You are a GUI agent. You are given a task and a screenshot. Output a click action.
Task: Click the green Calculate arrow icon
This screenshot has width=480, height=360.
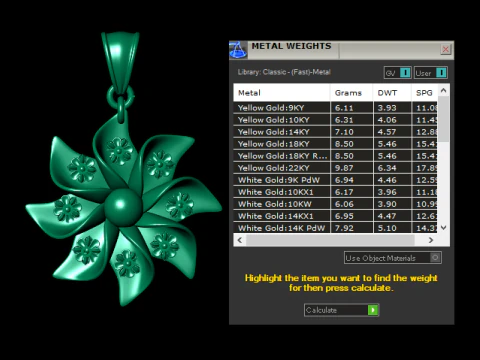(x=373, y=310)
